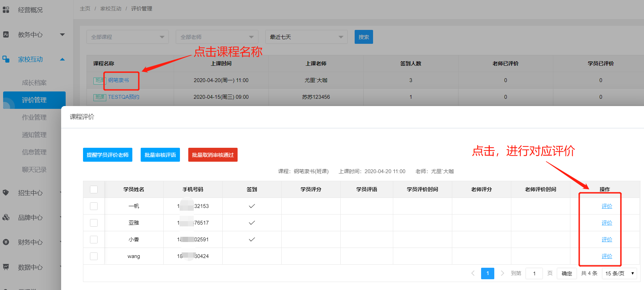
Task: Click 老师评分 column header
Action: (x=481, y=190)
